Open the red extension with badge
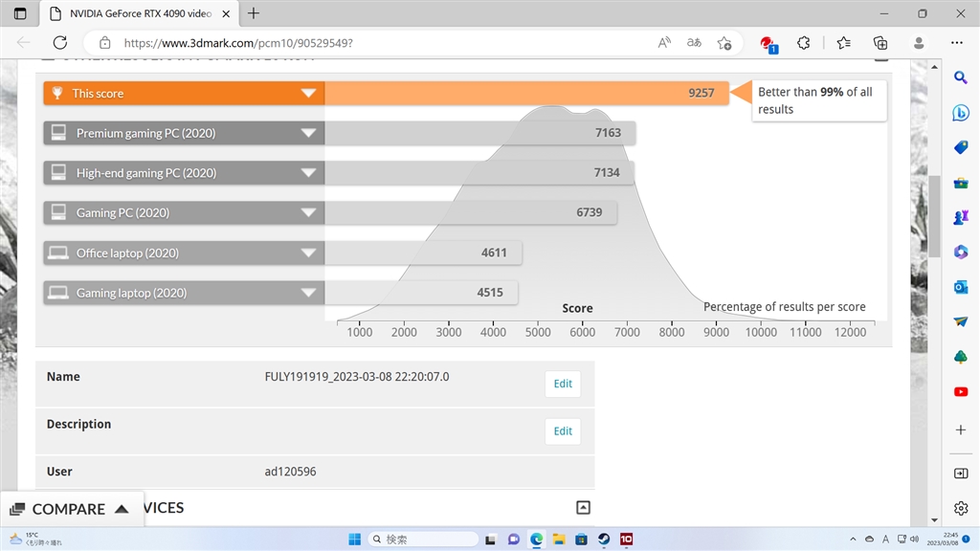Viewport: 980px width, 551px height. [x=768, y=43]
